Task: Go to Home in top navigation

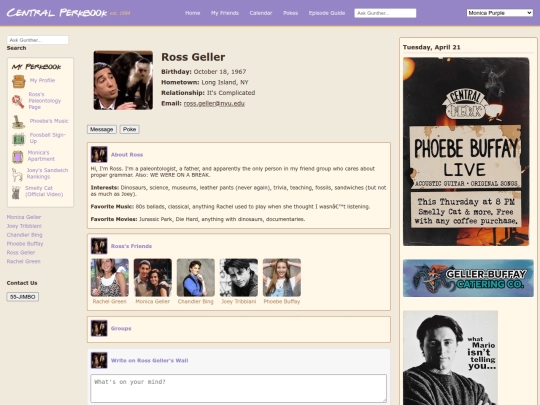Action: pyautogui.click(x=193, y=13)
